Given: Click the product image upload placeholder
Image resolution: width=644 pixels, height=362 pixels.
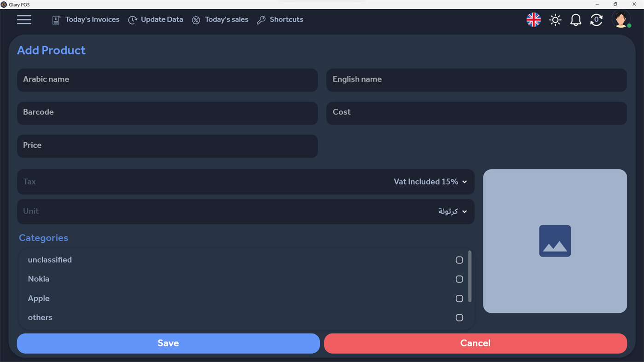Looking at the screenshot, I should [555, 241].
